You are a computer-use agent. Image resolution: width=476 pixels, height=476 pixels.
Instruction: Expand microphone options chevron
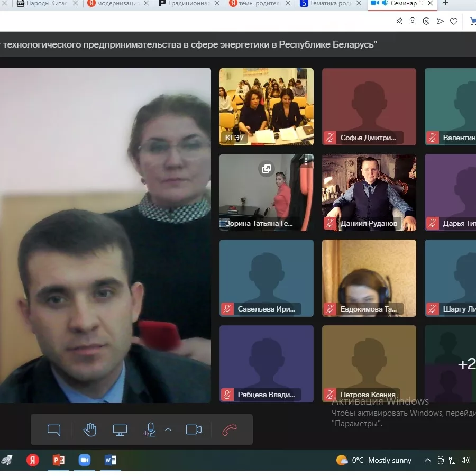pos(168,429)
